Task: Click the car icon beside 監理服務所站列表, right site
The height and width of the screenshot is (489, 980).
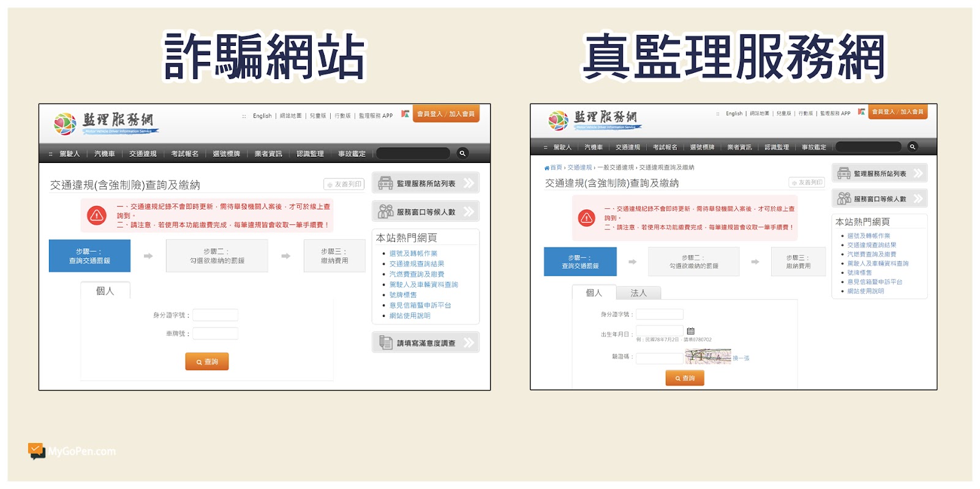Action: (843, 173)
